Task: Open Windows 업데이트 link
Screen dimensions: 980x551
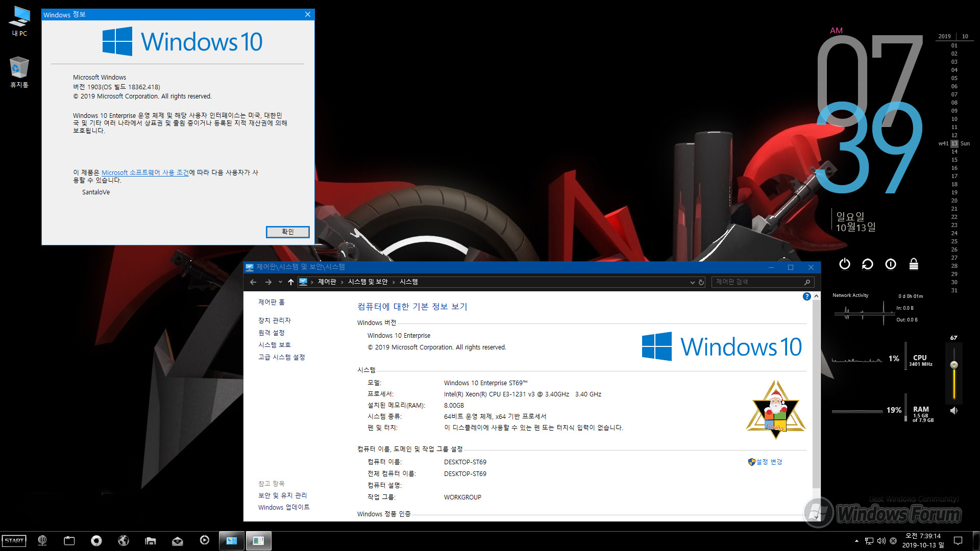Action: [284, 507]
